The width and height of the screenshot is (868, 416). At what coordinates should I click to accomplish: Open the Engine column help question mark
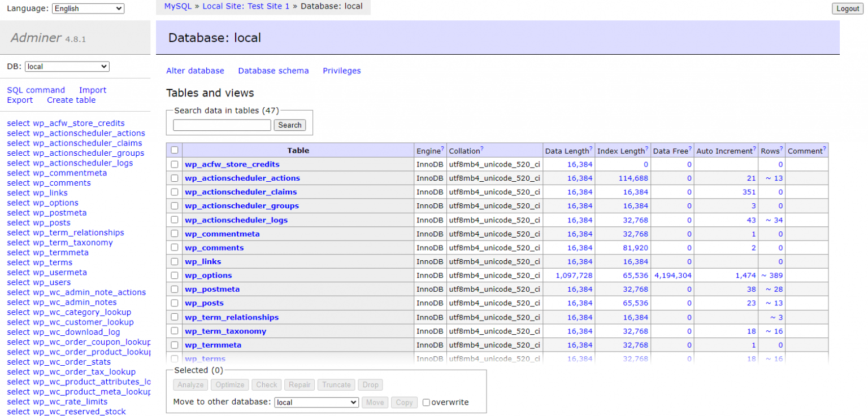[442, 148]
